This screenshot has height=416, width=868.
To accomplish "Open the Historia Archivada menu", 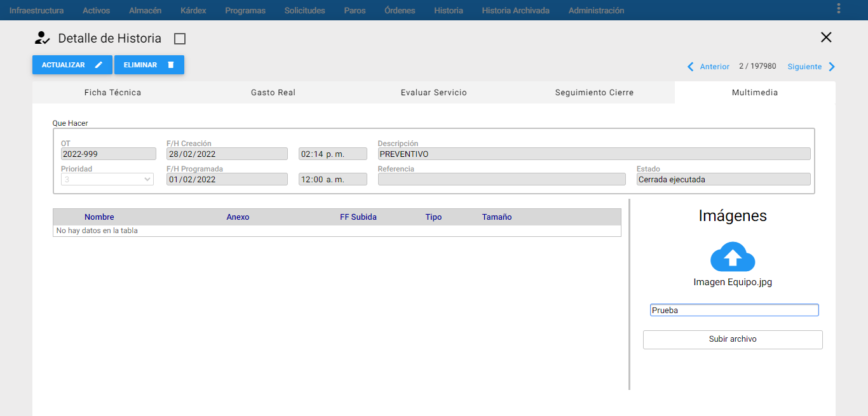I will pos(515,10).
